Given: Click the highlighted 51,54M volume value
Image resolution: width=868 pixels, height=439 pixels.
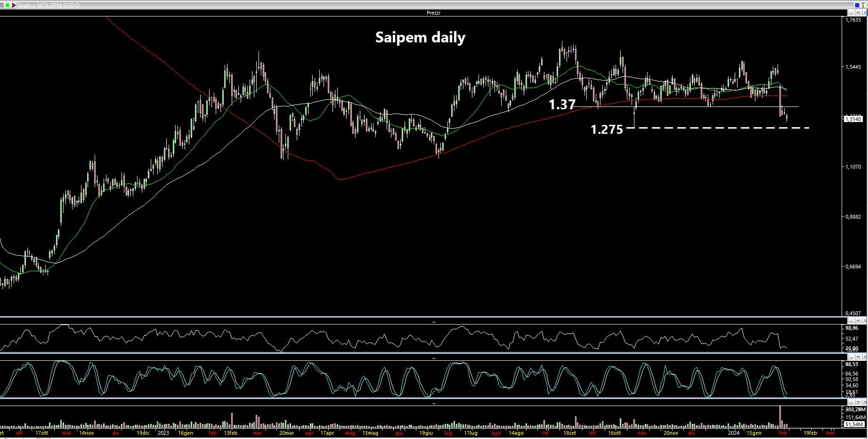Looking at the screenshot, I should coord(854,424).
